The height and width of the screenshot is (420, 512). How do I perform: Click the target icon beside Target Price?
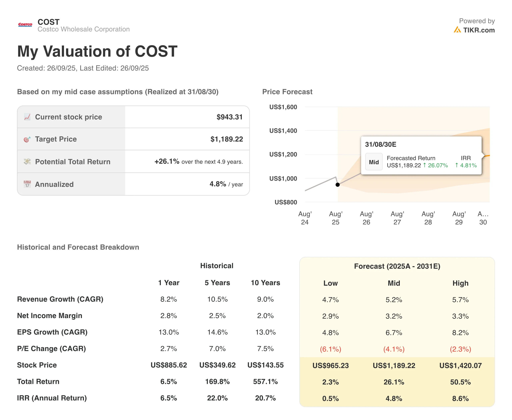tap(27, 139)
